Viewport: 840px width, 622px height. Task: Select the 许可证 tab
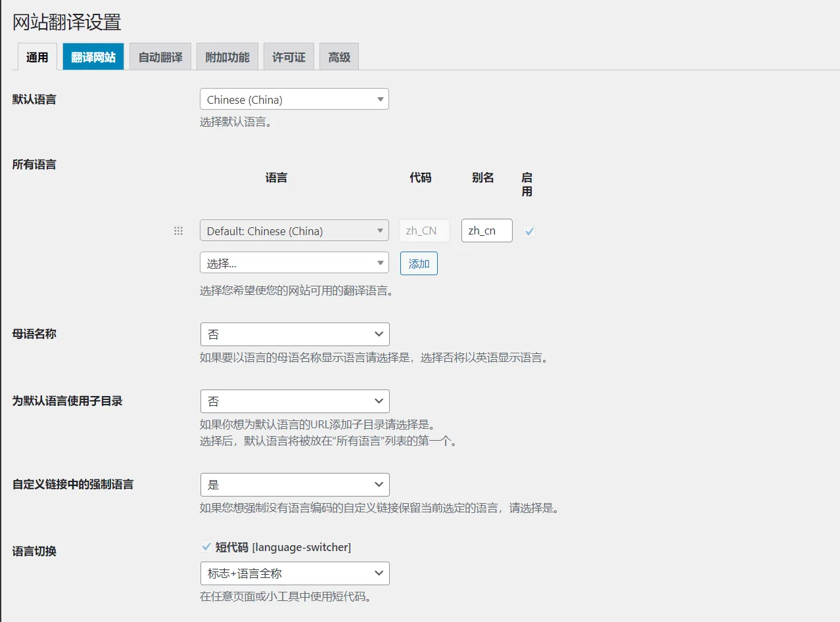pyautogui.click(x=289, y=57)
